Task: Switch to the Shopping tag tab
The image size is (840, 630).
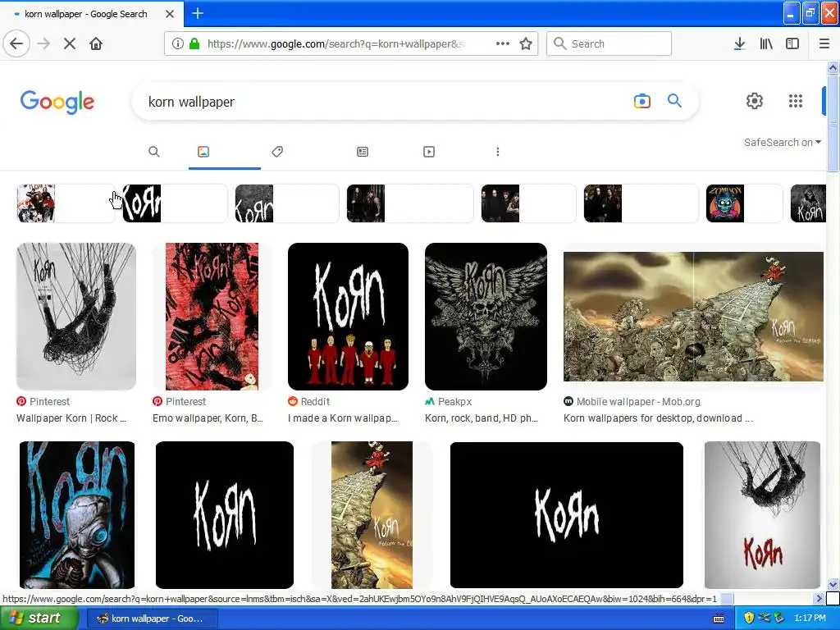Action: coord(277,152)
